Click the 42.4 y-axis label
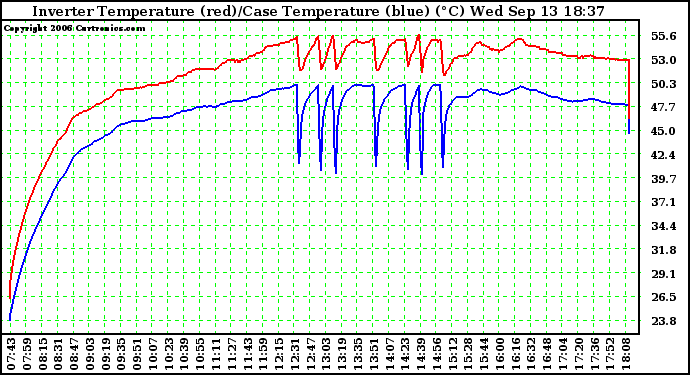Viewport: 690px width, 375px height. coord(664,155)
